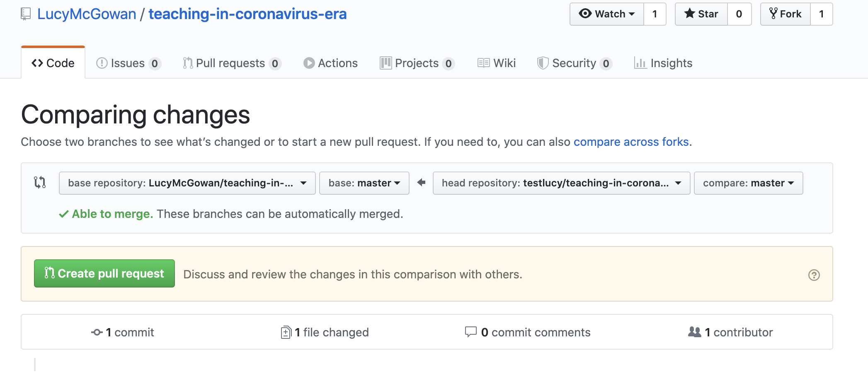Fork the repository
The width and height of the screenshot is (868, 372).
coord(786,14)
